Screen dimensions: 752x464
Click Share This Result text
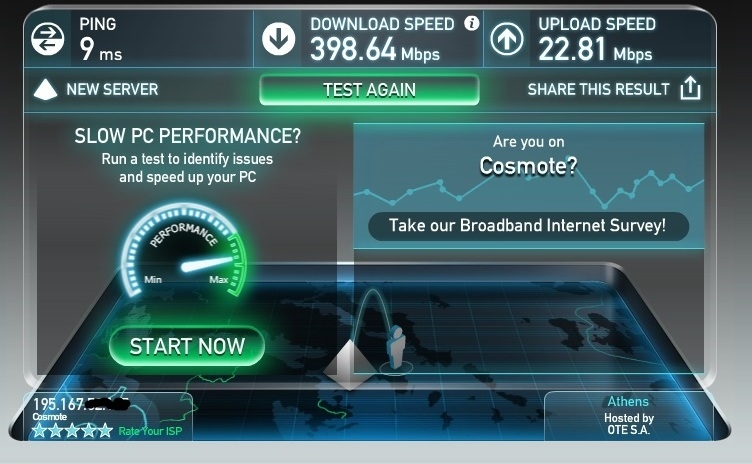point(598,89)
